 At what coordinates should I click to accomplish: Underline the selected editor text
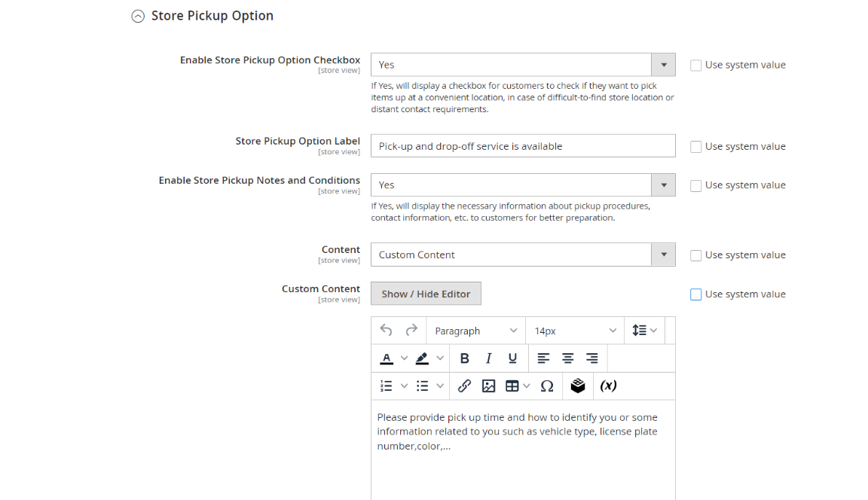click(x=512, y=358)
